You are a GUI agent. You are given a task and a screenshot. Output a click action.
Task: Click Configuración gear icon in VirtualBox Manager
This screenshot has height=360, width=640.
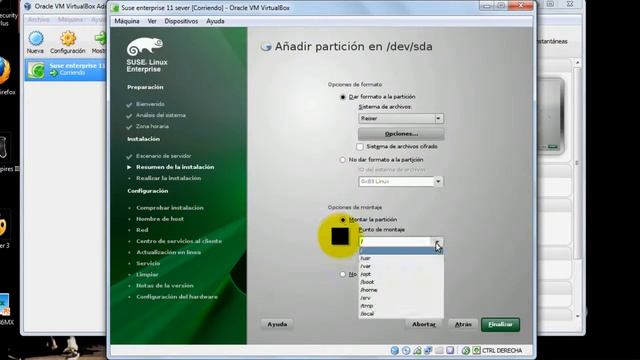[x=68, y=39]
